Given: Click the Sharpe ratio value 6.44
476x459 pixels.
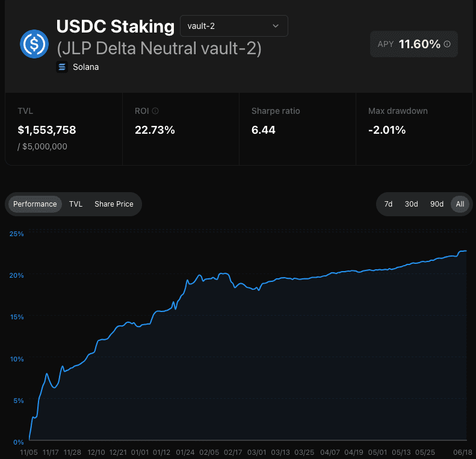Looking at the screenshot, I should coord(263,130).
